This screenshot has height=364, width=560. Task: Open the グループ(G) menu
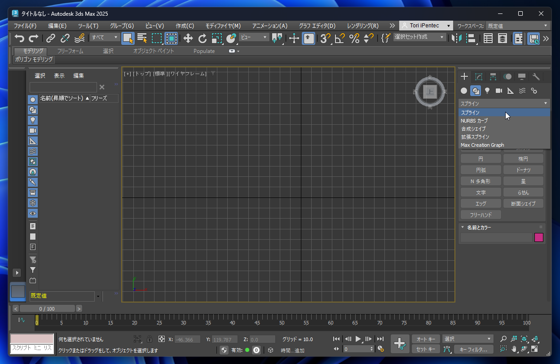pos(122,26)
